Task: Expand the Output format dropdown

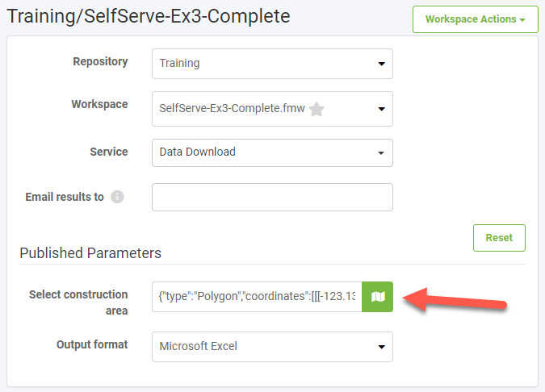Action: pyautogui.click(x=272, y=347)
